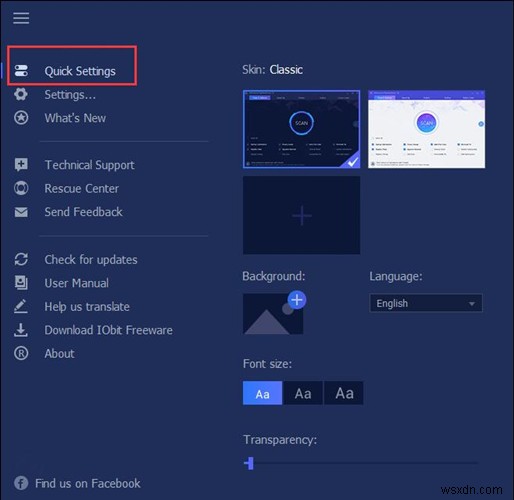Screen dimensions: 514x500
Task: Choose Send Feedback menu entry
Action: click(x=84, y=212)
